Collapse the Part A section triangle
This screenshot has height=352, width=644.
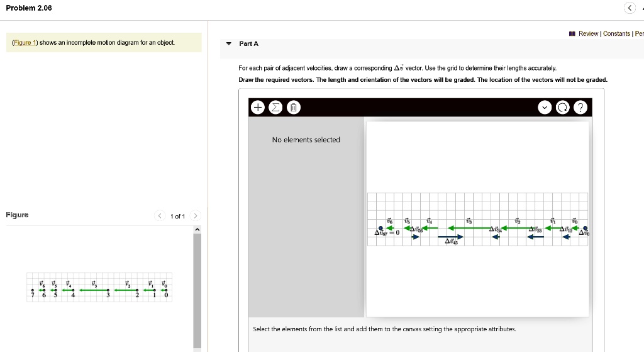coord(229,43)
